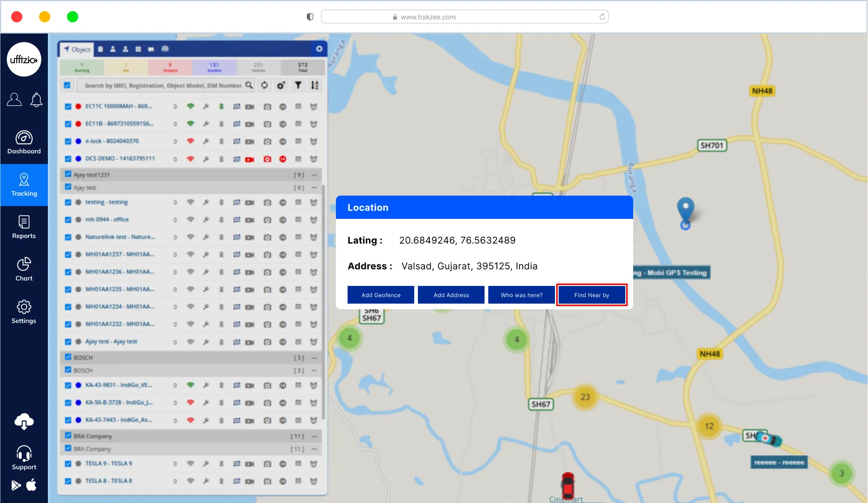Uncheck the EC11C 10000MAH object checkbox
868x503 pixels.
click(68, 107)
